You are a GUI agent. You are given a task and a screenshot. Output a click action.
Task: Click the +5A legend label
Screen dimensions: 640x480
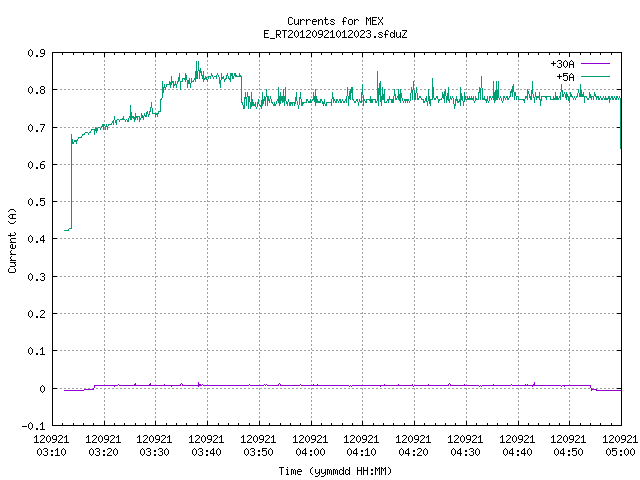[x=565, y=77]
